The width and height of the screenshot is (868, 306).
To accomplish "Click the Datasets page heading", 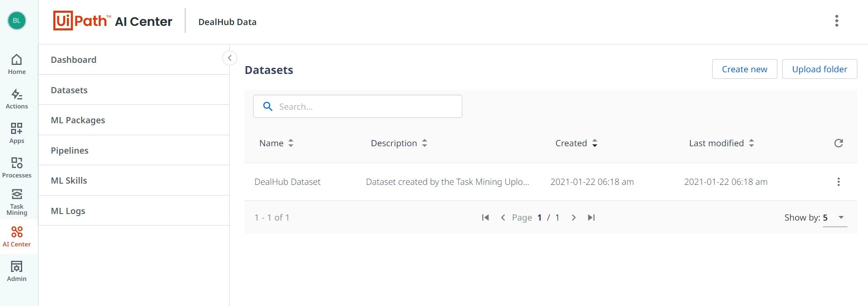I will (x=269, y=70).
